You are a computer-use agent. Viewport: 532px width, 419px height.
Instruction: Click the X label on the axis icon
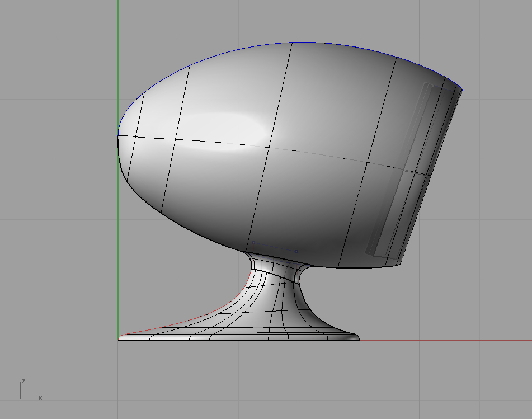[x=40, y=398]
